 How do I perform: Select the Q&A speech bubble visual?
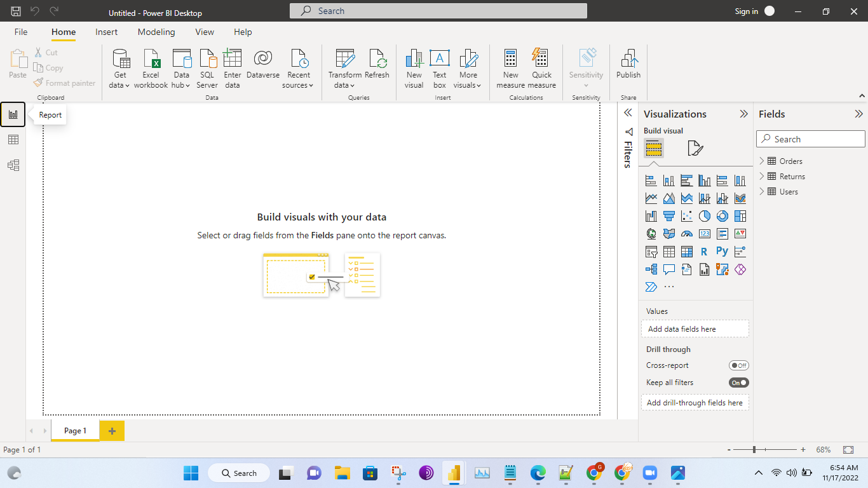tap(668, 269)
